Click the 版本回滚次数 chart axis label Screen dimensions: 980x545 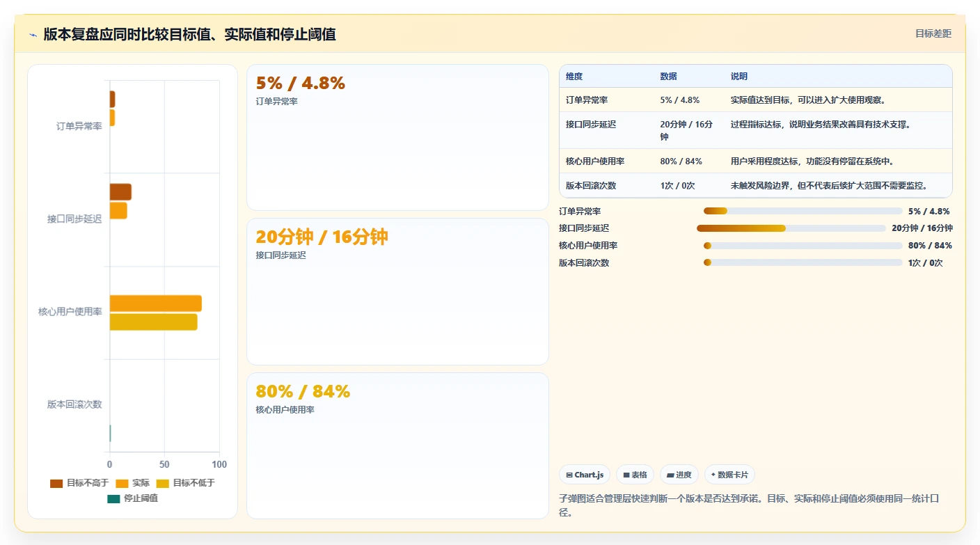click(74, 404)
